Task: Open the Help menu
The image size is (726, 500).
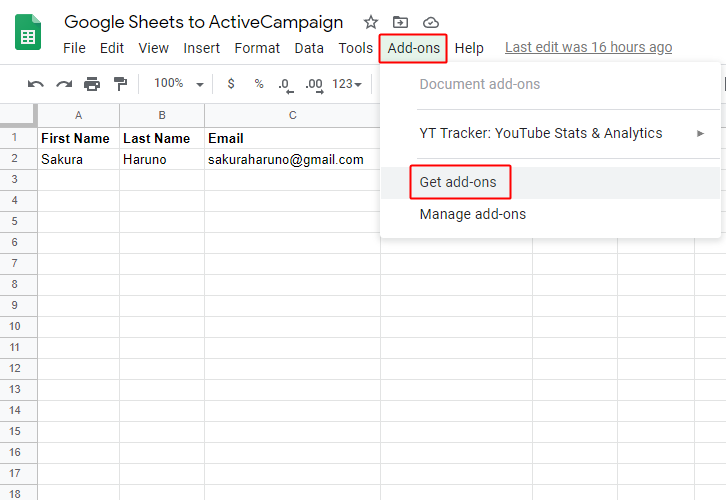Action: pyautogui.click(x=469, y=48)
